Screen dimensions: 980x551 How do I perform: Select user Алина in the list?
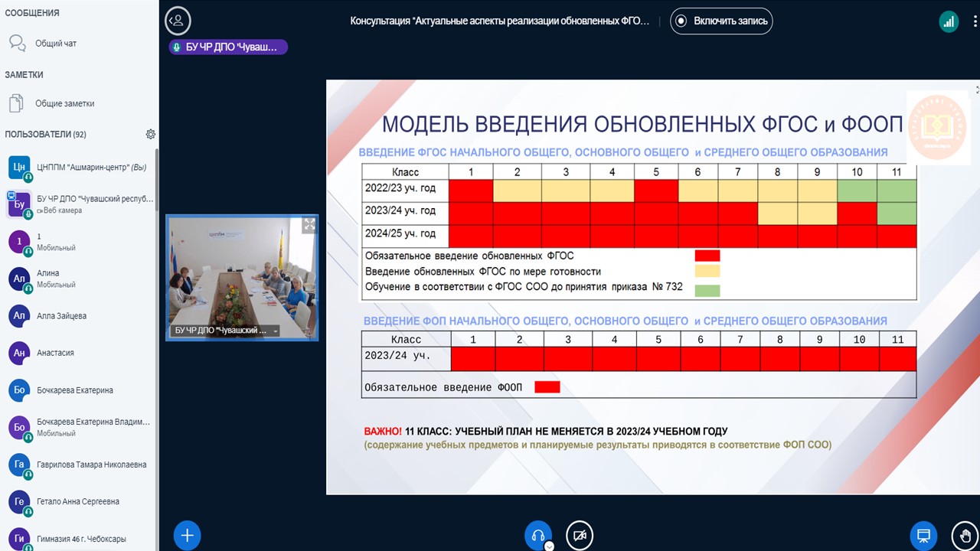click(x=79, y=279)
